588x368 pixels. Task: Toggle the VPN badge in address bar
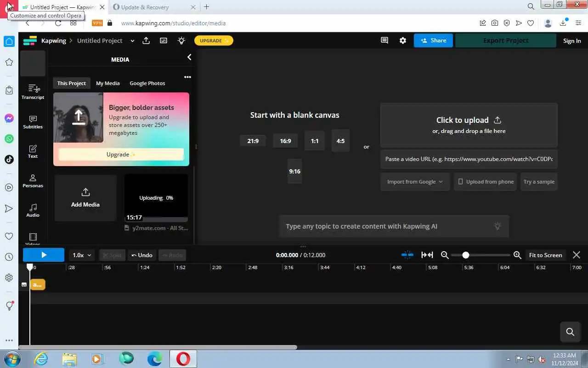(x=97, y=23)
